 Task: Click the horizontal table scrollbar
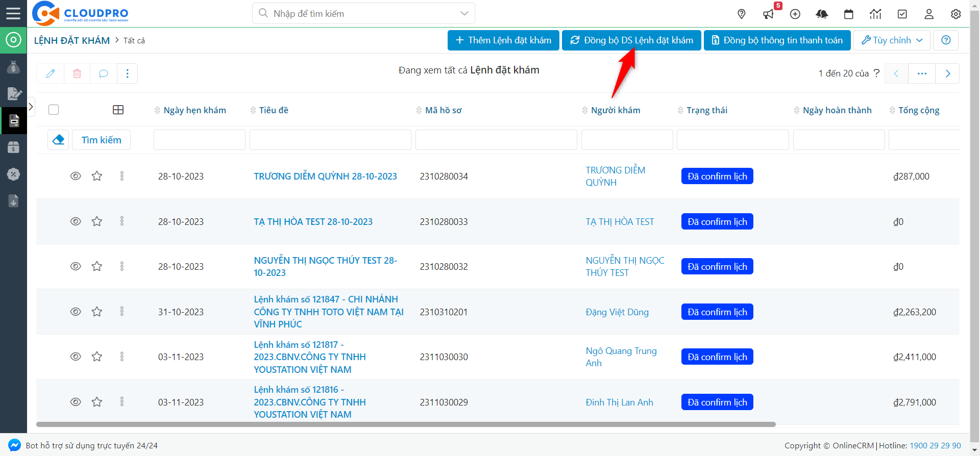click(x=406, y=424)
